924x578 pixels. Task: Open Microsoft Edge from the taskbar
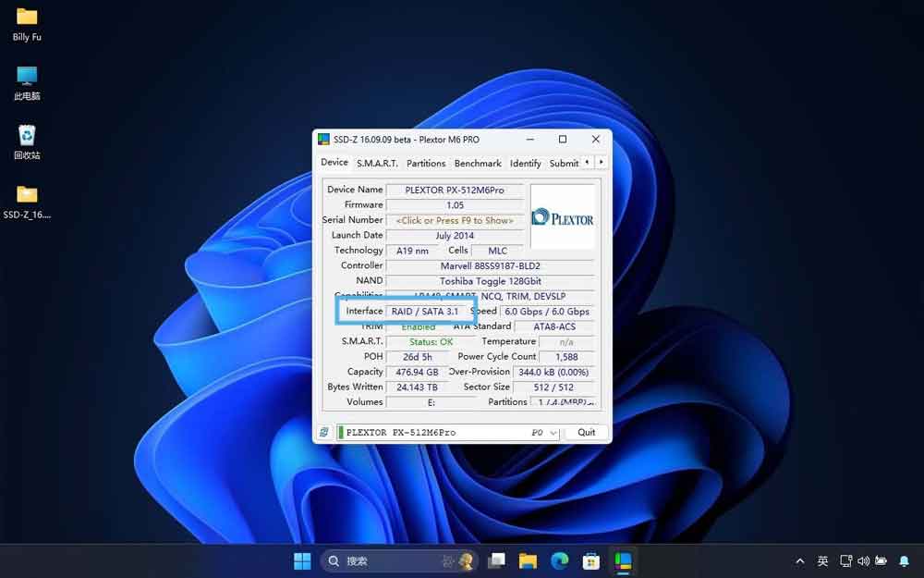click(559, 561)
